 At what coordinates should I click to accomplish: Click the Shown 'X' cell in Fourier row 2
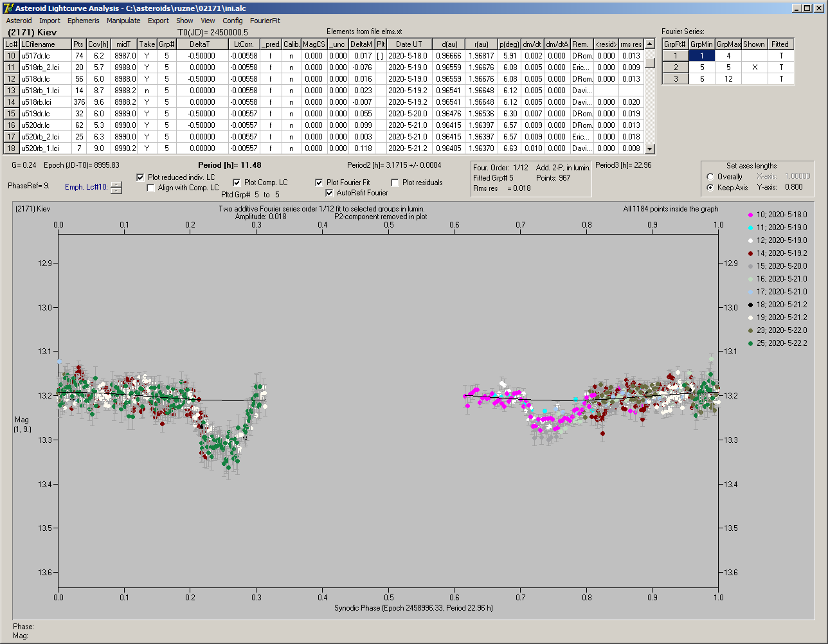click(754, 67)
